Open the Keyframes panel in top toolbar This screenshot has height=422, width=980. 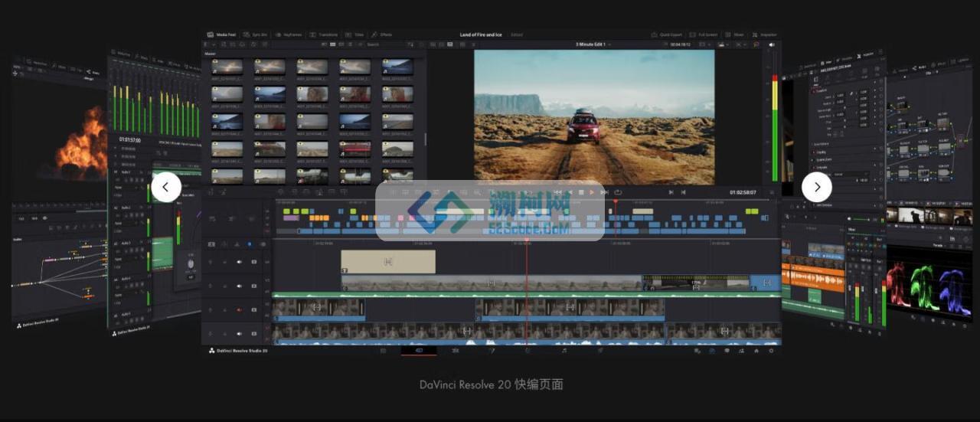[289, 34]
